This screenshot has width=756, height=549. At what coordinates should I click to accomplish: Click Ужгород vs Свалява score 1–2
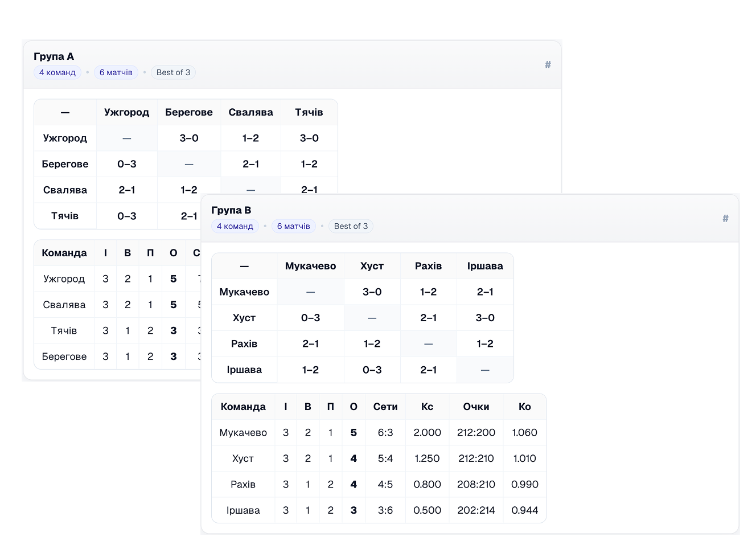click(250, 138)
